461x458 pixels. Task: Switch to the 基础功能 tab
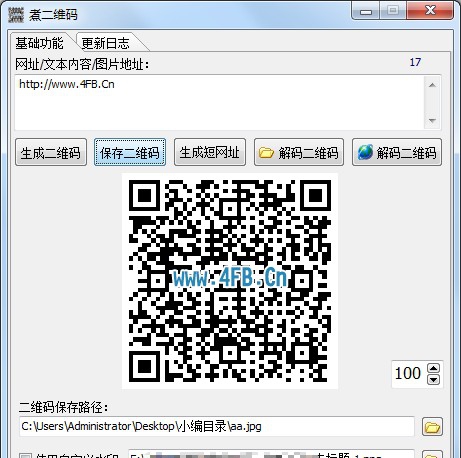(39, 43)
